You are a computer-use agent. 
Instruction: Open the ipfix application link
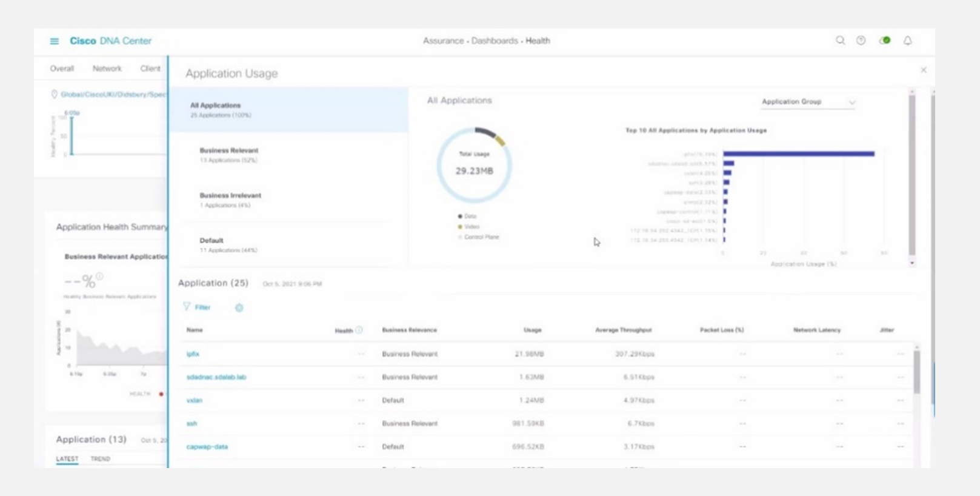pos(193,354)
